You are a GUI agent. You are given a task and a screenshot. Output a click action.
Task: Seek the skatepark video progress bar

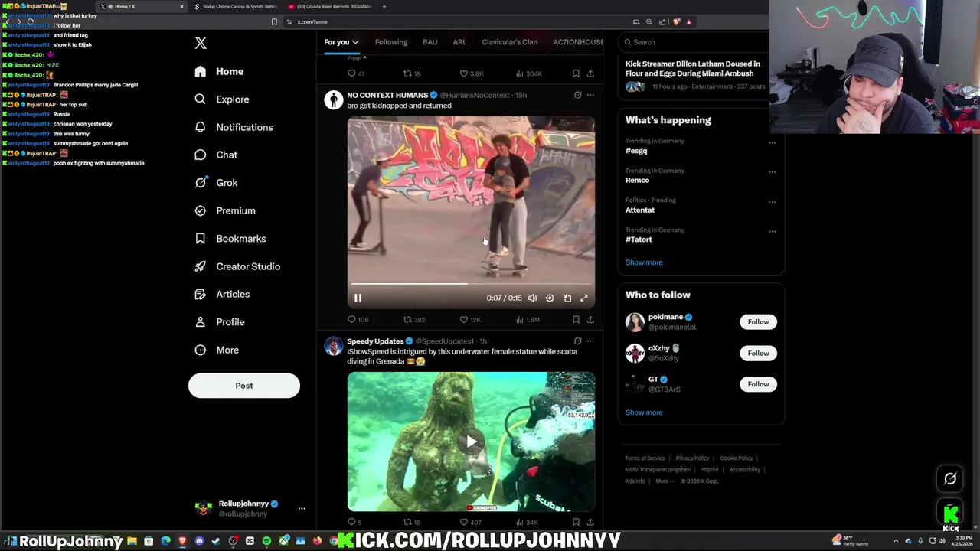pyautogui.click(x=471, y=284)
